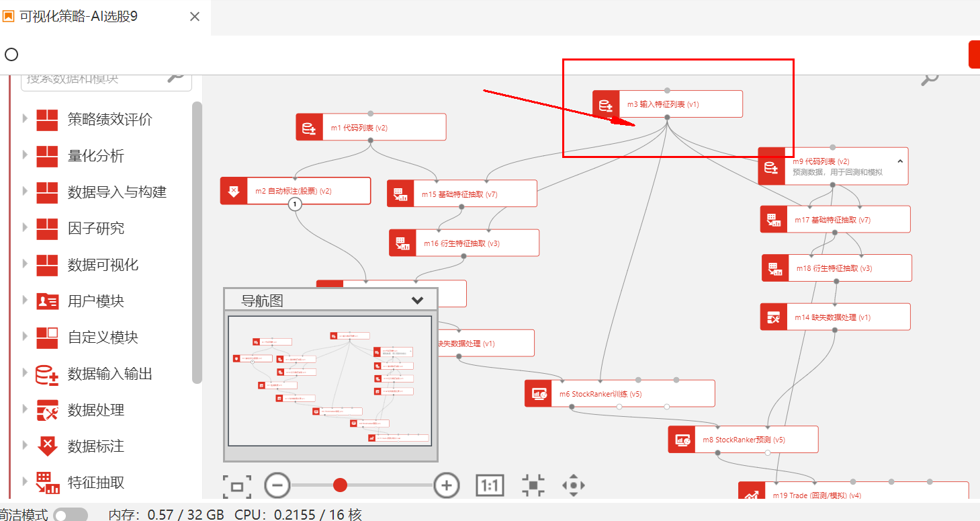Select the m6 StockRanker训练 (v5) label

600,394
